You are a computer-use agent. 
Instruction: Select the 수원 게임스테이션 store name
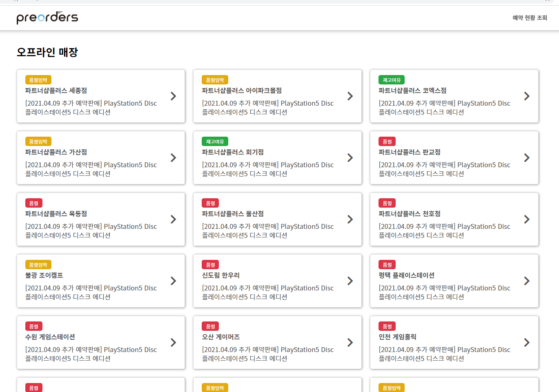click(x=50, y=337)
